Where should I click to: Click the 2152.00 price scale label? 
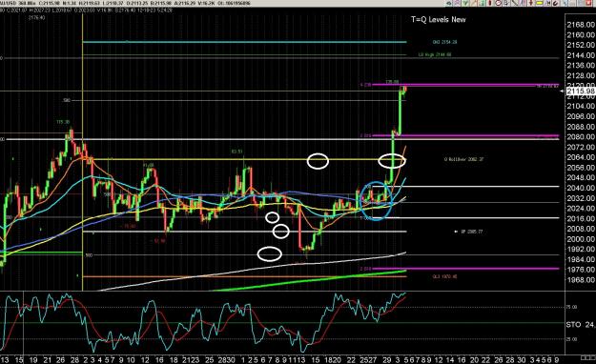[581, 45]
